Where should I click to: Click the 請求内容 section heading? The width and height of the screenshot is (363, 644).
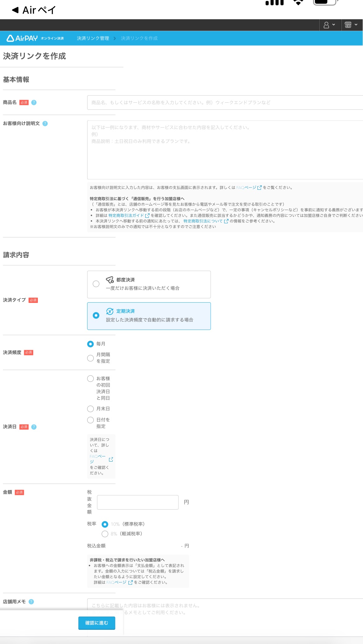16,255
